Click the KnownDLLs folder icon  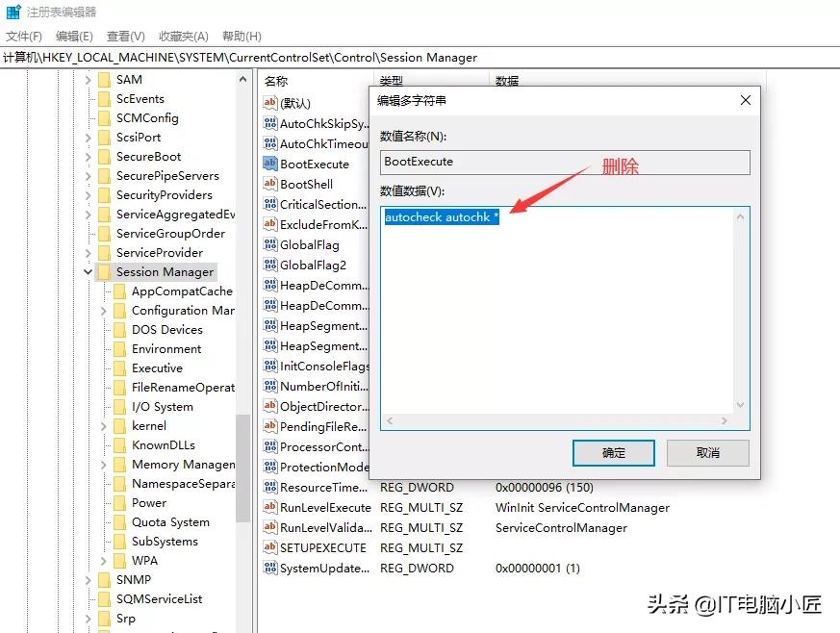coord(120,445)
